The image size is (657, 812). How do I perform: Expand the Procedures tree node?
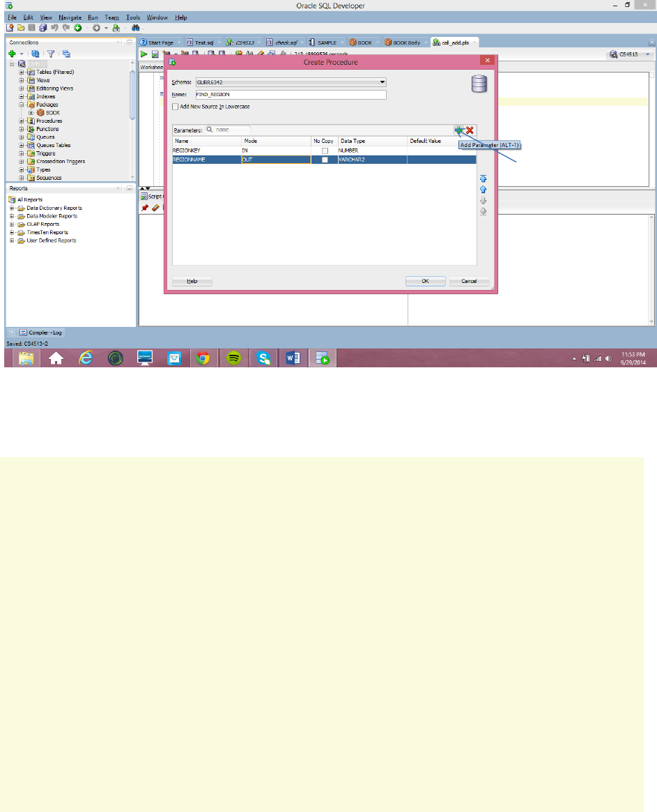[x=21, y=121]
